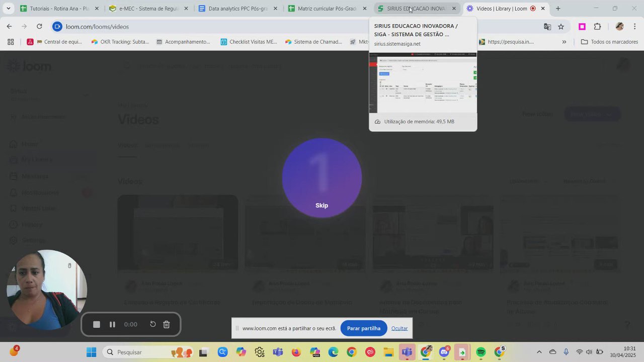
Task: Open the Wi-Fi network tray icon
Action: click(x=580, y=352)
